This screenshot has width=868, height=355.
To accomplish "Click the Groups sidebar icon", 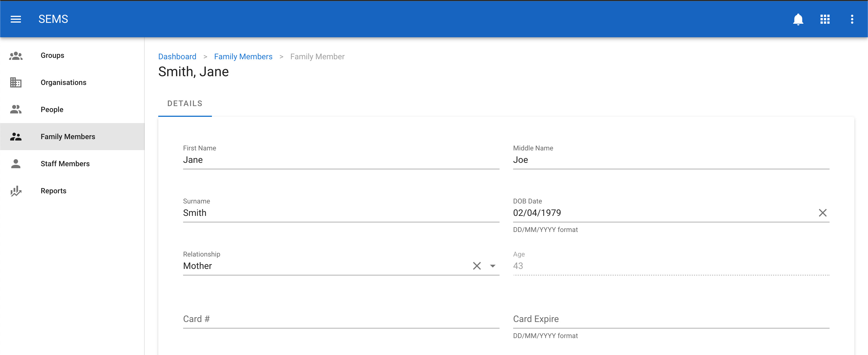I will point(16,56).
